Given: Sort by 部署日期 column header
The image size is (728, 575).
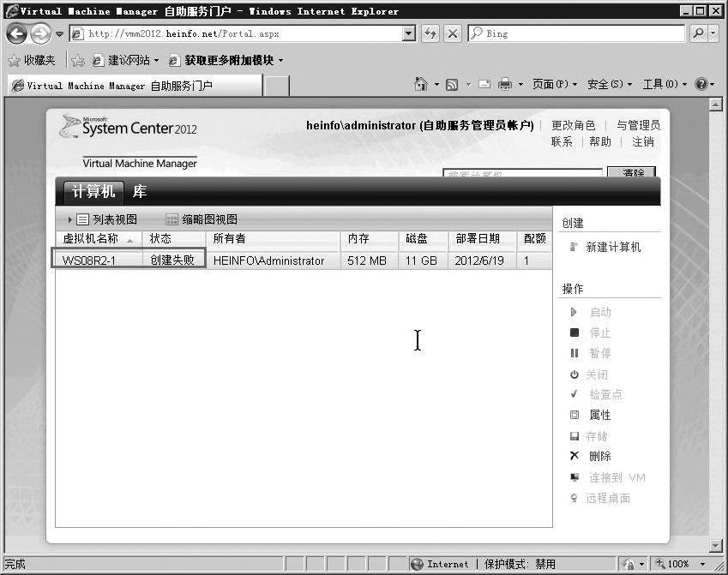Looking at the screenshot, I should (483, 239).
